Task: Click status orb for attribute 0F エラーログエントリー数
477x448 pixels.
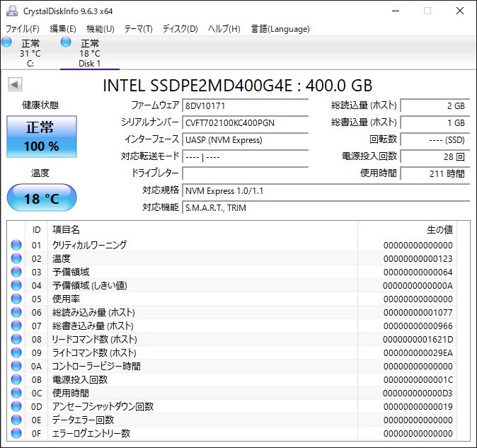Action: tap(16, 433)
